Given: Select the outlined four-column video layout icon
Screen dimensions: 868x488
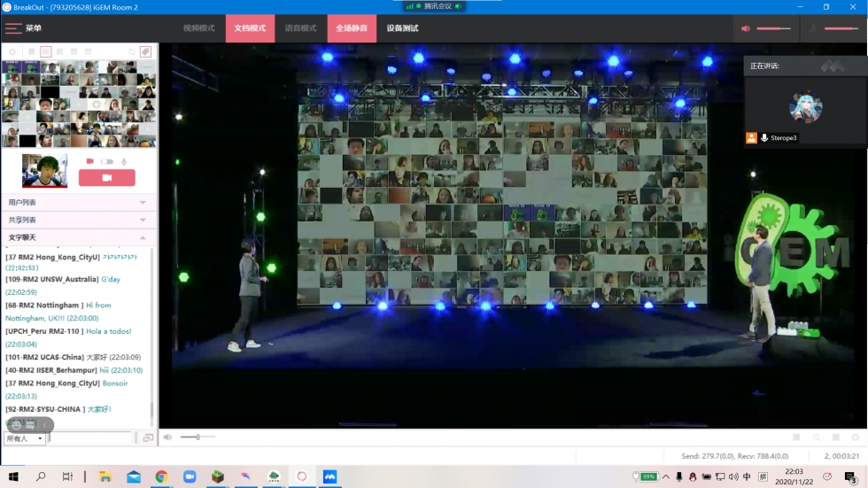Looking at the screenshot, I should point(46,52).
